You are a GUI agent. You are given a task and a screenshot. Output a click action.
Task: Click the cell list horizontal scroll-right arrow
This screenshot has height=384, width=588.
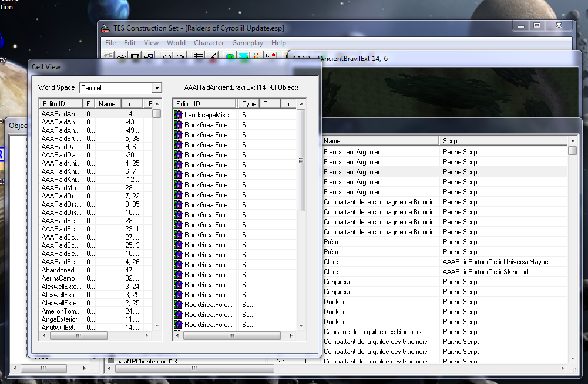(x=147, y=335)
